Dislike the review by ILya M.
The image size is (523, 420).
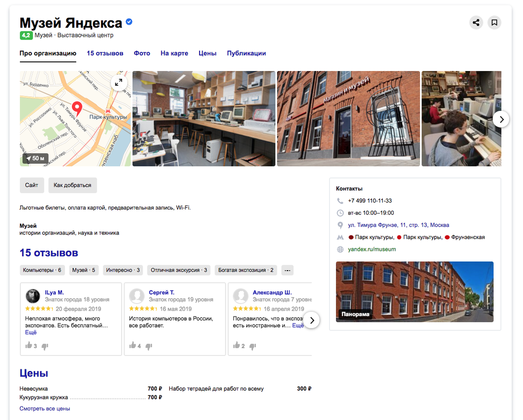tap(44, 346)
